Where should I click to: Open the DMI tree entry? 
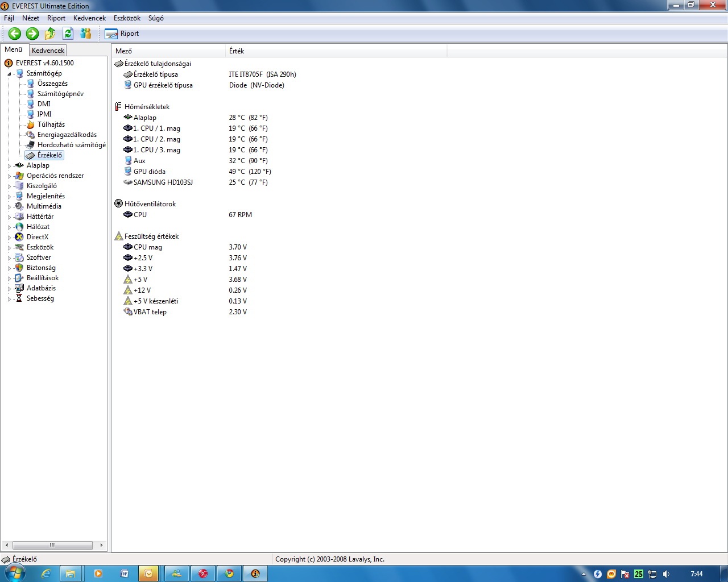pos(44,104)
